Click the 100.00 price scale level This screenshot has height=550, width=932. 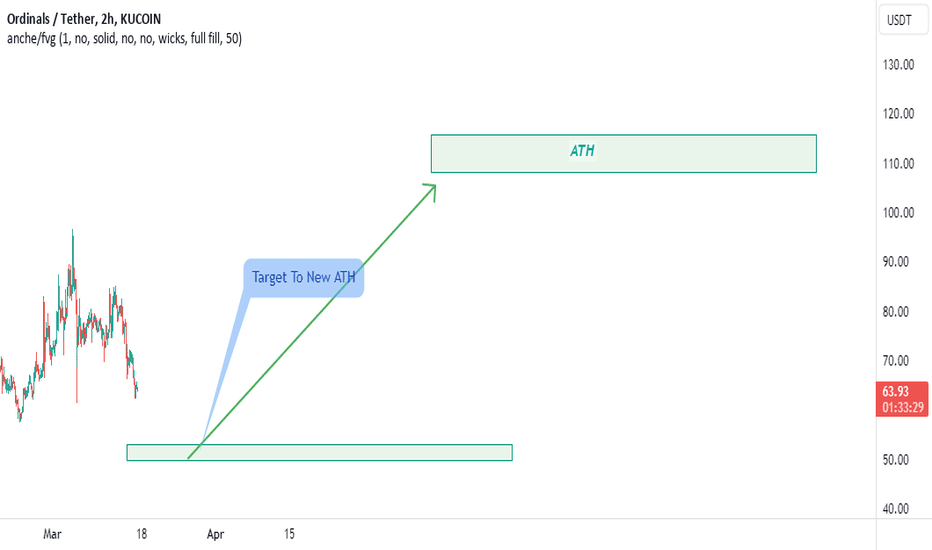(898, 212)
